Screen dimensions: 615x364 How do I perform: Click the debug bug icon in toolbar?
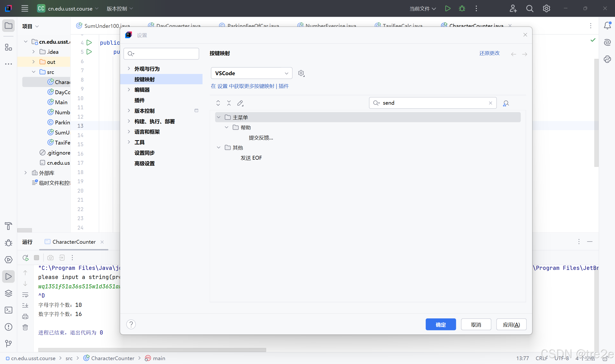pos(462,9)
